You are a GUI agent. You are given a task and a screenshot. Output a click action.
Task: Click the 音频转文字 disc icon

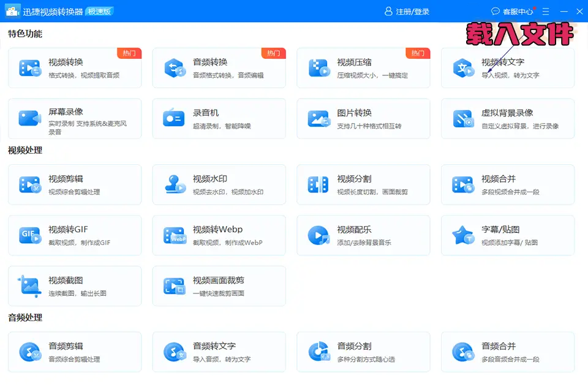tap(175, 352)
